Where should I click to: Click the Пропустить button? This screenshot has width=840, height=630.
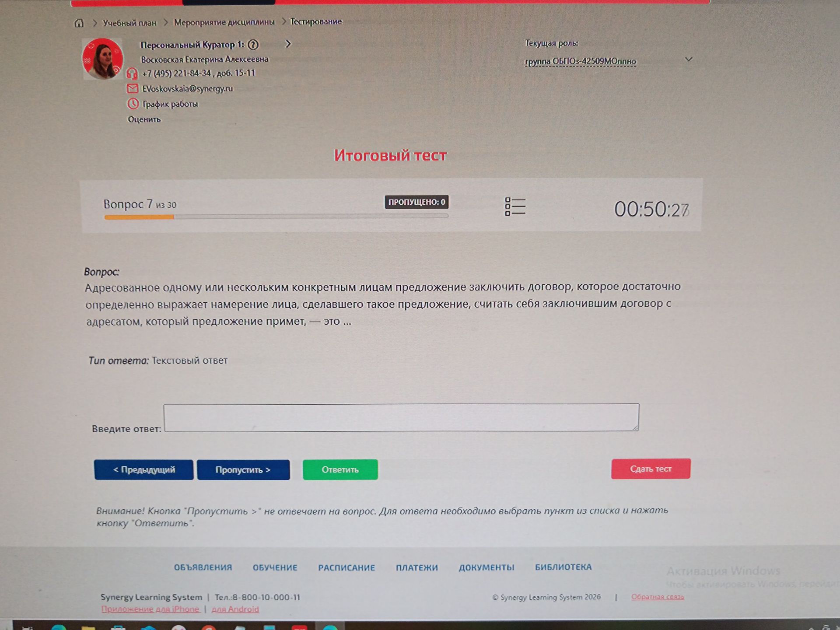click(243, 469)
